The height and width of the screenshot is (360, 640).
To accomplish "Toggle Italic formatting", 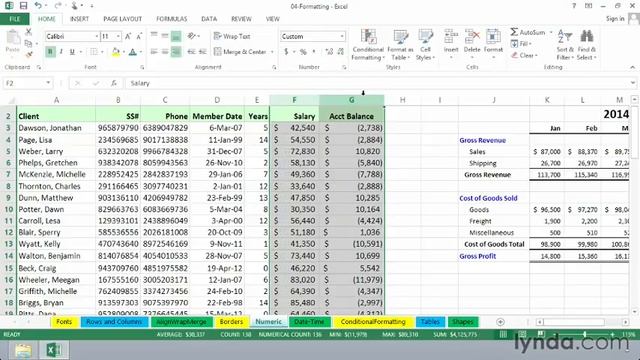I will pyautogui.click(x=61, y=52).
